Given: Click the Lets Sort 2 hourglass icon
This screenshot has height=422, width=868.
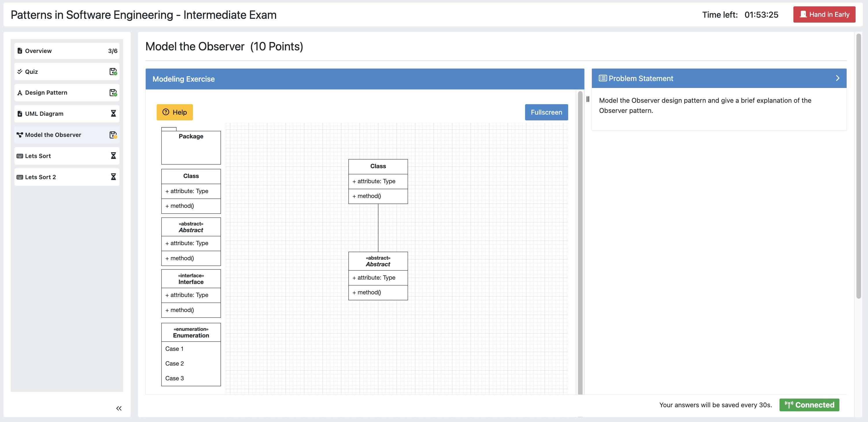Looking at the screenshot, I should point(113,177).
